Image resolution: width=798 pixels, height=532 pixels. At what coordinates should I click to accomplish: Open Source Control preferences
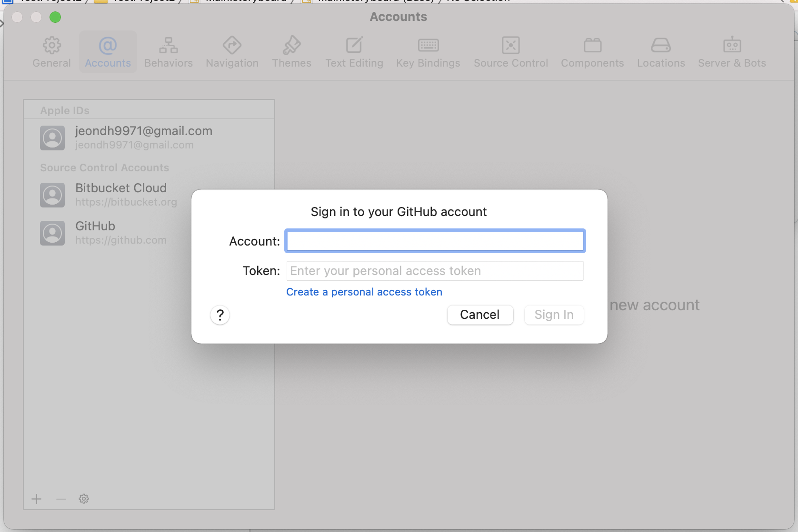(x=511, y=52)
